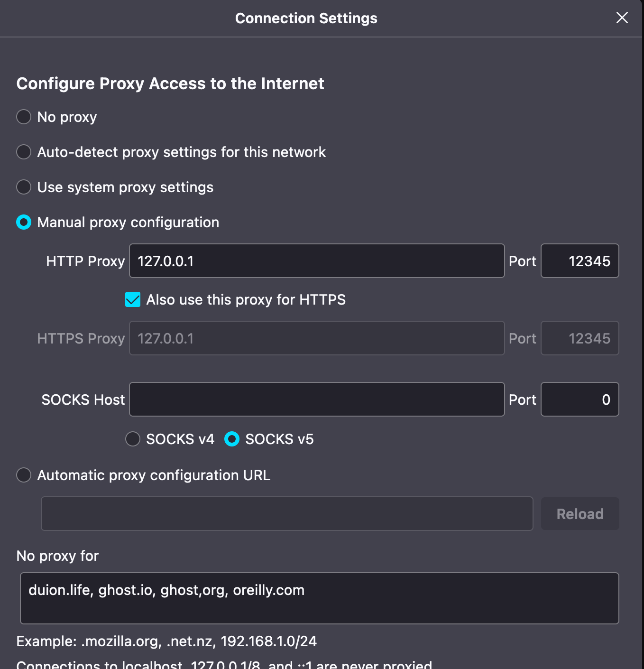Image resolution: width=644 pixels, height=669 pixels.
Task: Select SOCKS v5 option
Action: click(232, 439)
